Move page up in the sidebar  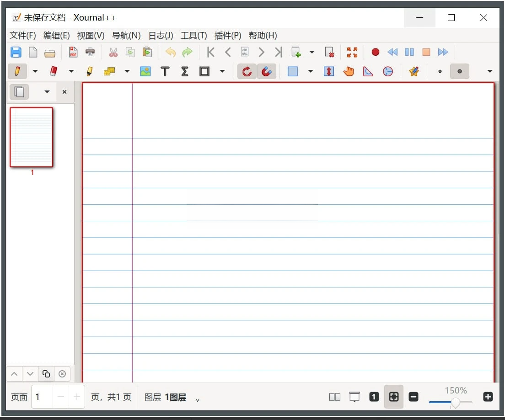click(x=14, y=374)
